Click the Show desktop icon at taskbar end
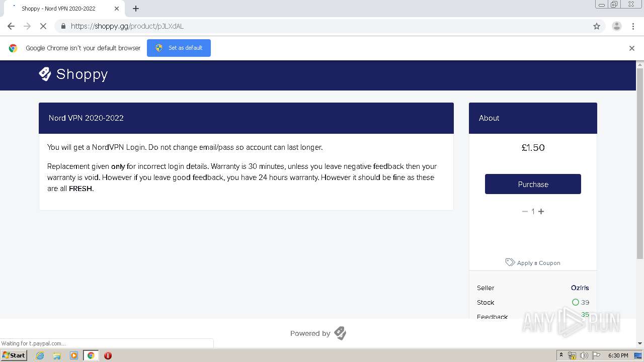This screenshot has height=362, width=644. pyautogui.click(x=638, y=355)
